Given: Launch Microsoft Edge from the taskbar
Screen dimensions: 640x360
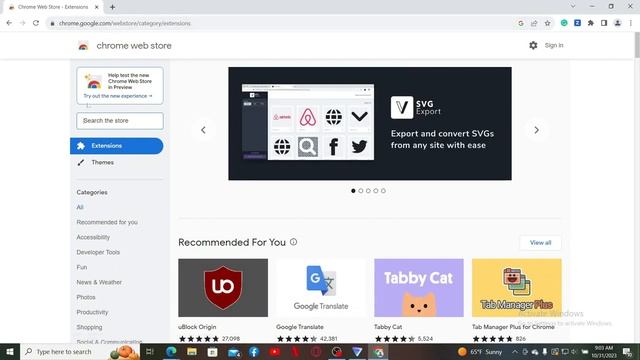Looking at the screenshot, I should coord(171,351).
